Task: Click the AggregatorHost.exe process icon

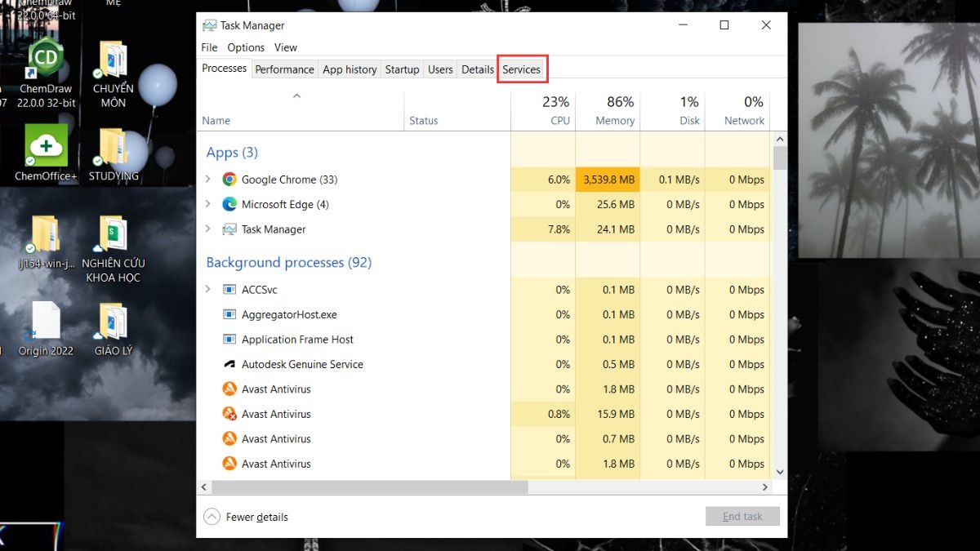Action: [x=229, y=314]
